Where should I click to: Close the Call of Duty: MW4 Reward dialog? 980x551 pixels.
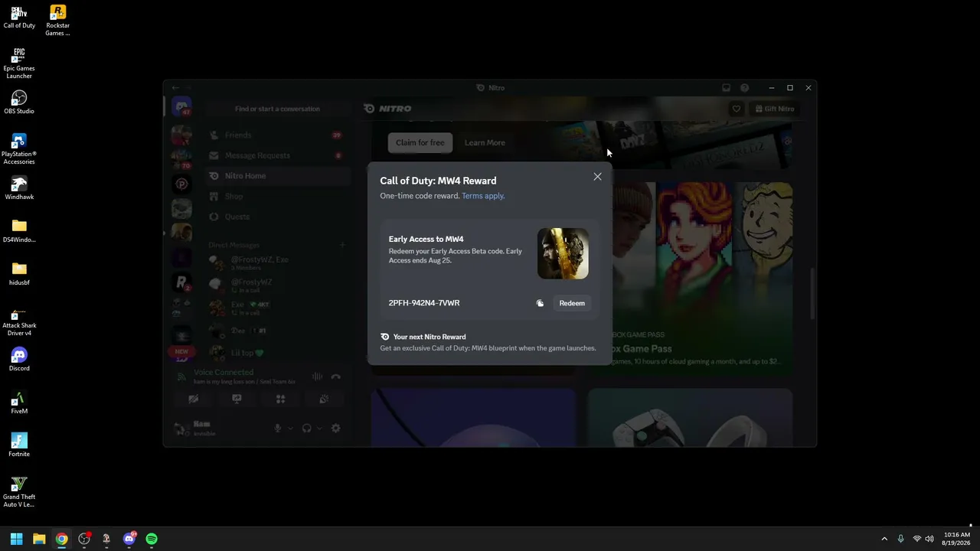597,177
